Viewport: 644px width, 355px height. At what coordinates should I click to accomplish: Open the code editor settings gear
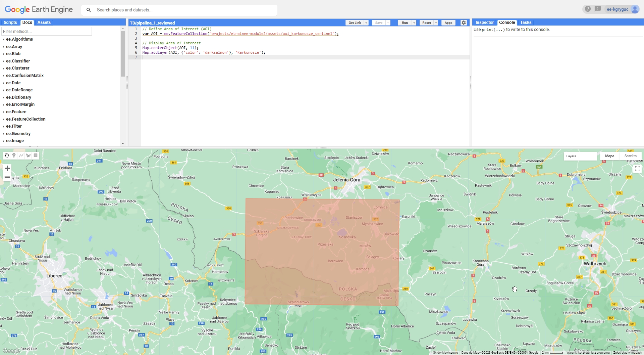click(x=464, y=23)
